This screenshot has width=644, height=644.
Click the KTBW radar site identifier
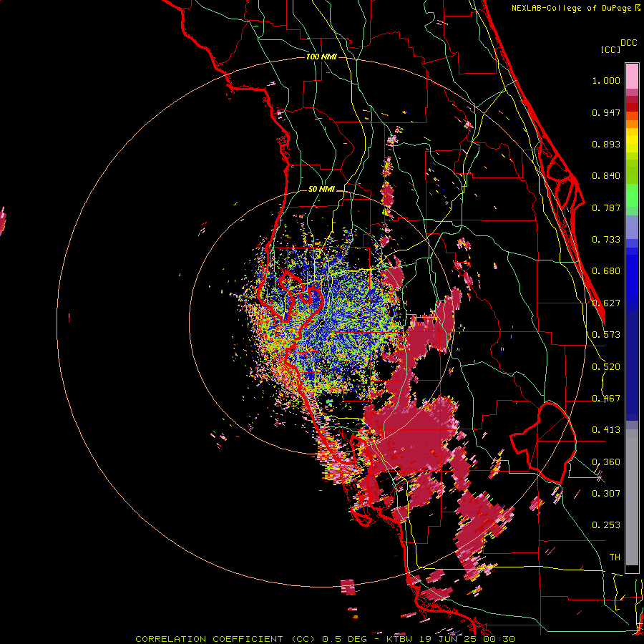click(x=399, y=639)
